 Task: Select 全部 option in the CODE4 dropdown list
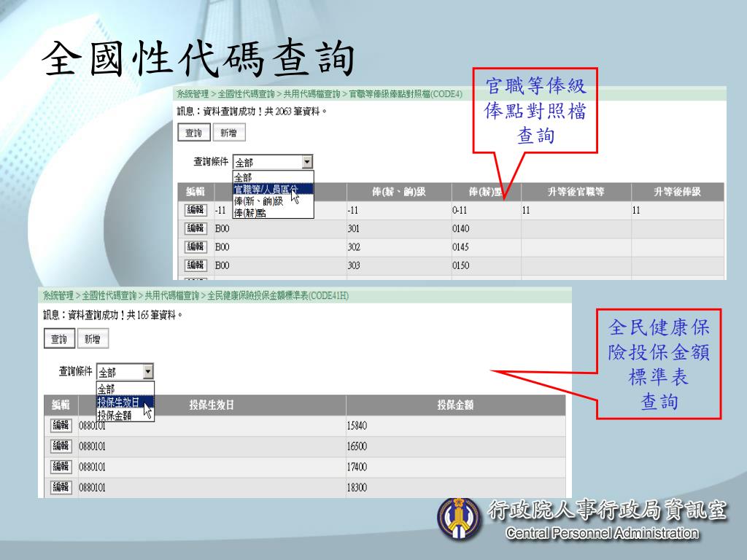click(273, 178)
